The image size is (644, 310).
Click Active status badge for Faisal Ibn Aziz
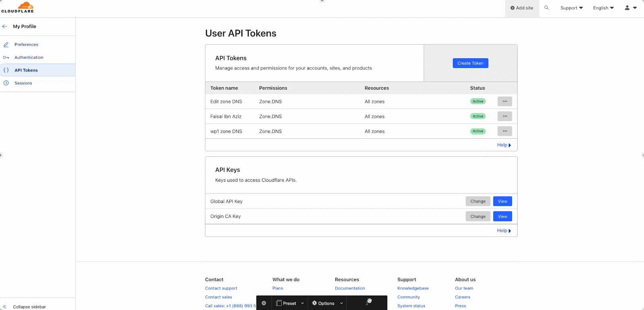pos(478,116)
